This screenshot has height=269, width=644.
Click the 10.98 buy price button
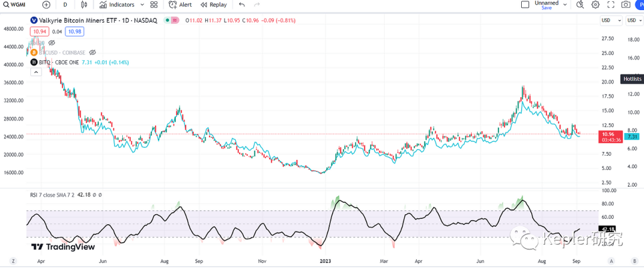pos(75,31)
